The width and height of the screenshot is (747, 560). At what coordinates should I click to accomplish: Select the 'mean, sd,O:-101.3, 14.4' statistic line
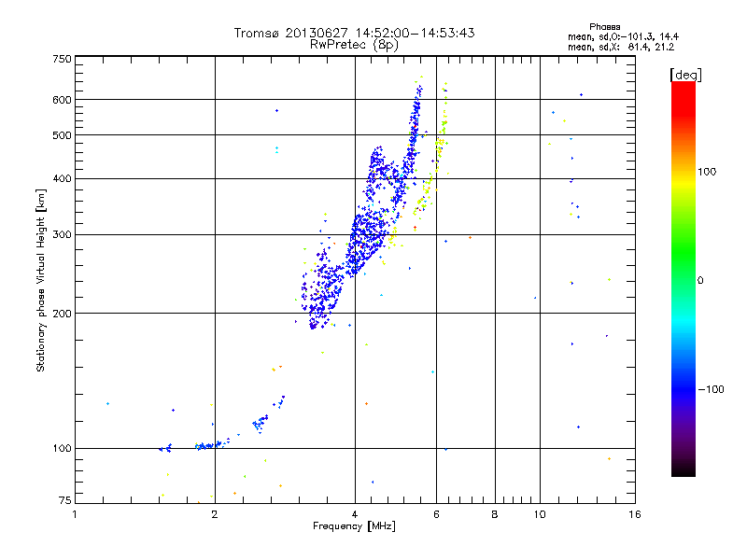point(623,36)
